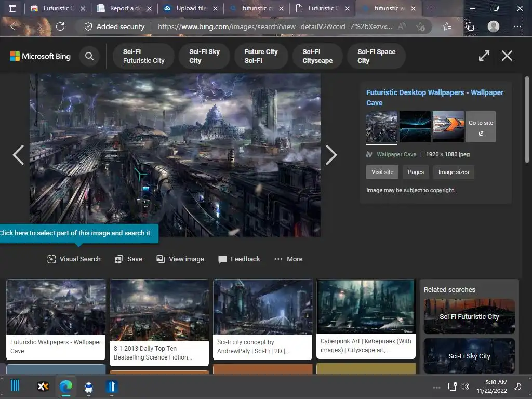532x399 pixels.
Task: Select the Future City Sci-Fi chip
Action: [261, 56]
